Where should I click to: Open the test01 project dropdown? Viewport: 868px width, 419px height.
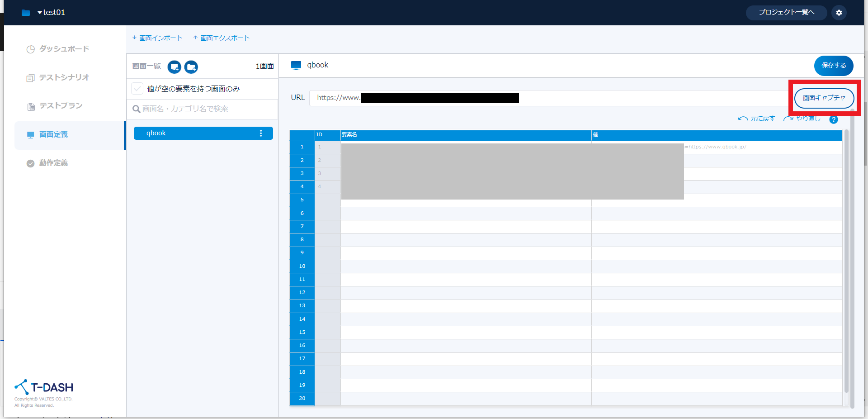51,13
